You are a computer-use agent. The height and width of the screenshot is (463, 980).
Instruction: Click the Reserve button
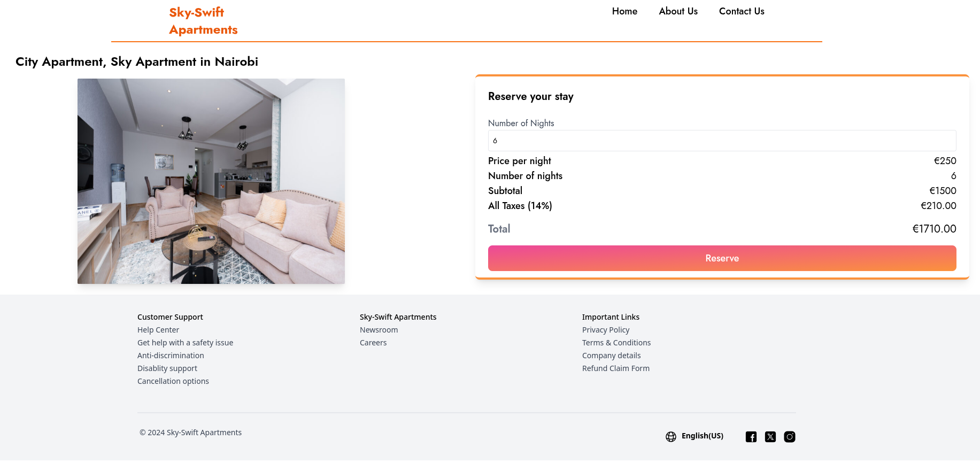(x=722, y=258)
